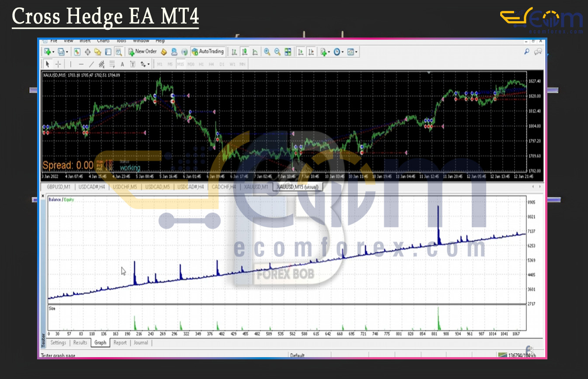
Task: Select the crosshair cursor tool
Action: tap(58, 64)
